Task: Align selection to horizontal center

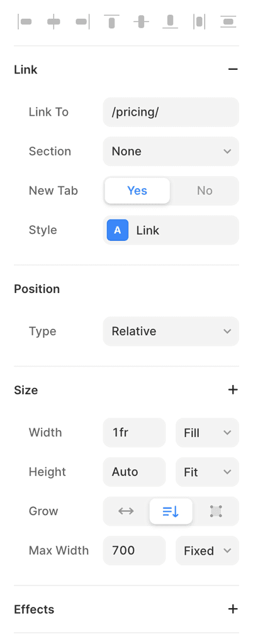Action: (x=53, y=22)
